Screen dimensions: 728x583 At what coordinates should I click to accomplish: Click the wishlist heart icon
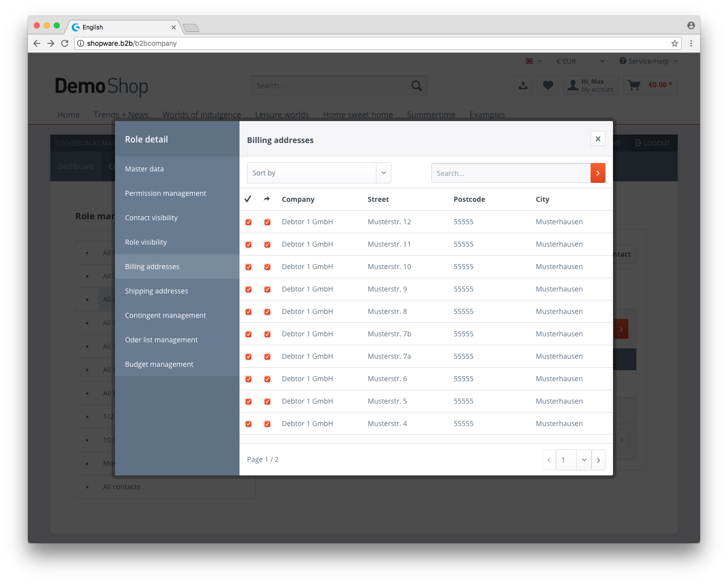click(x=548, y=85)
